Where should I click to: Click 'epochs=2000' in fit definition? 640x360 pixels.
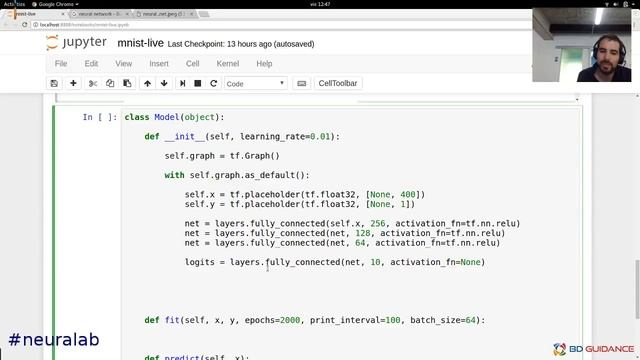[272, 320]
